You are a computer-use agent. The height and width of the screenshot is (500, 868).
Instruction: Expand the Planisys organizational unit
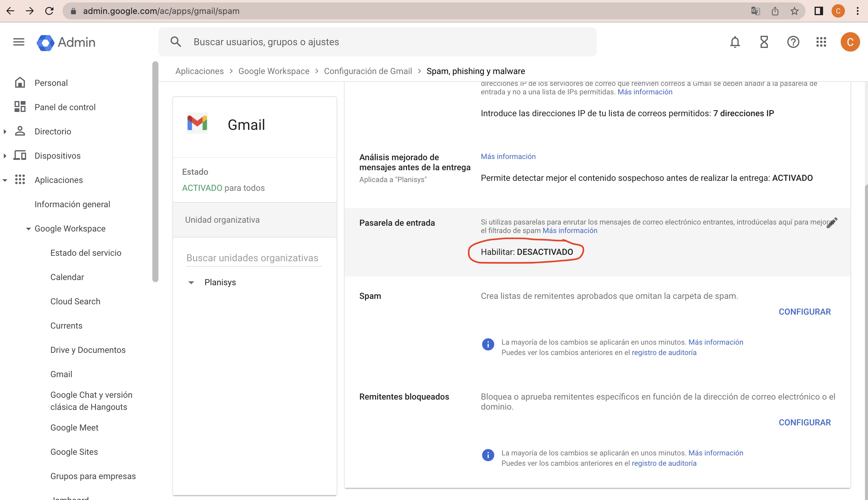tap(191, 282)
